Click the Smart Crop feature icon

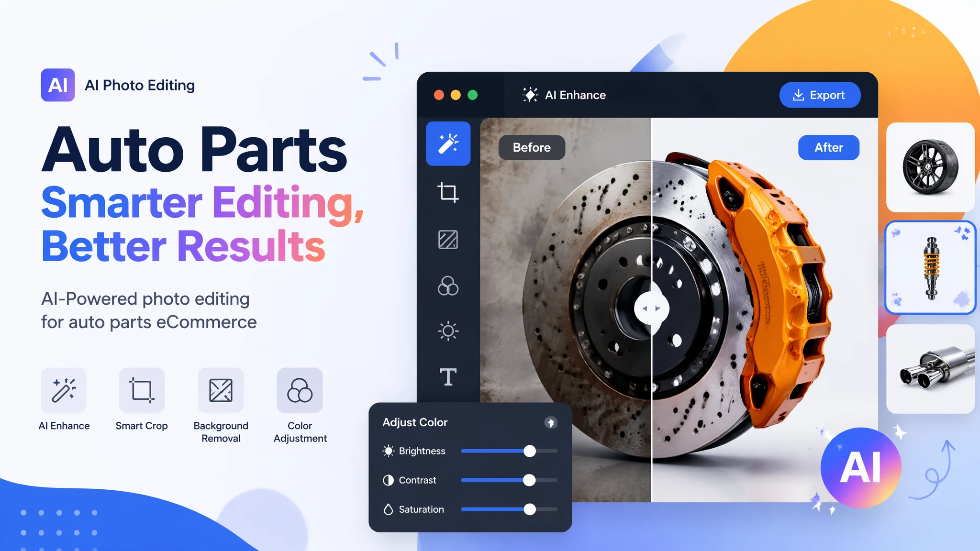coord(142,390)
